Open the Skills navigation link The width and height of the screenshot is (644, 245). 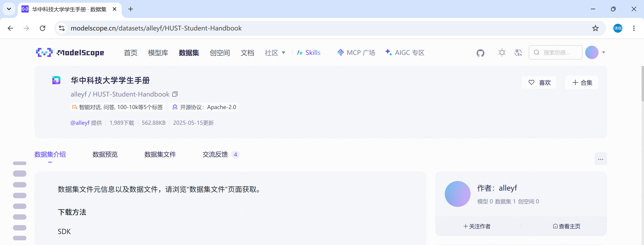pyautogui.click(x=308, y=53)
